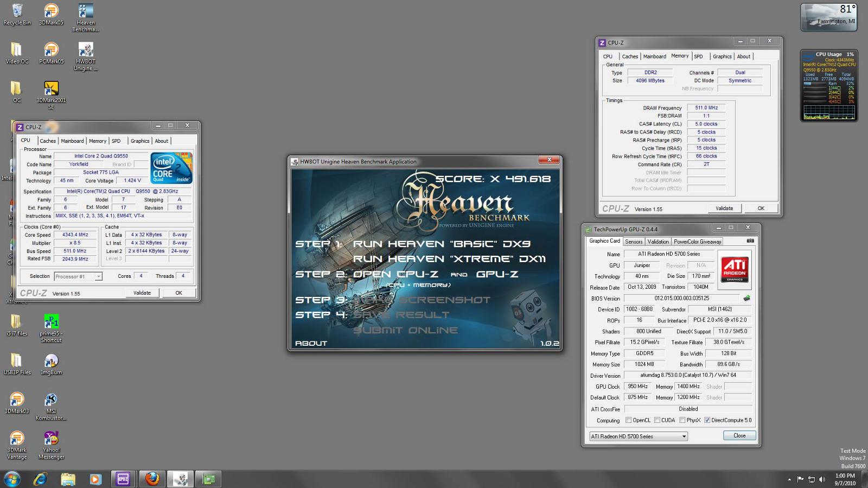Click the Close button in GPU-Z
Viewport: 868px width, 488px height.
pos(739,436)
